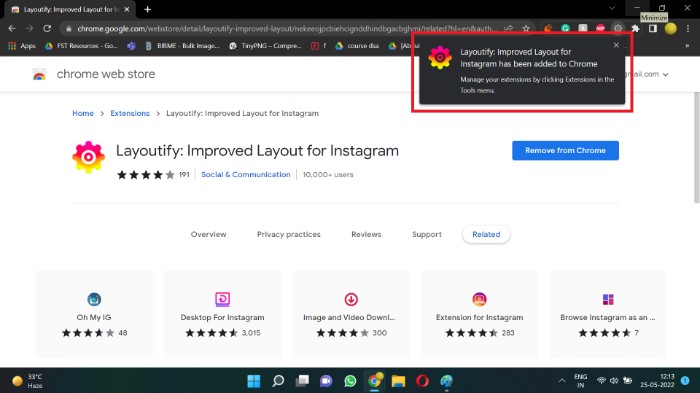The image size is (700, 393).
Task: Toggle the browser side panel
Action: [653, 28]
